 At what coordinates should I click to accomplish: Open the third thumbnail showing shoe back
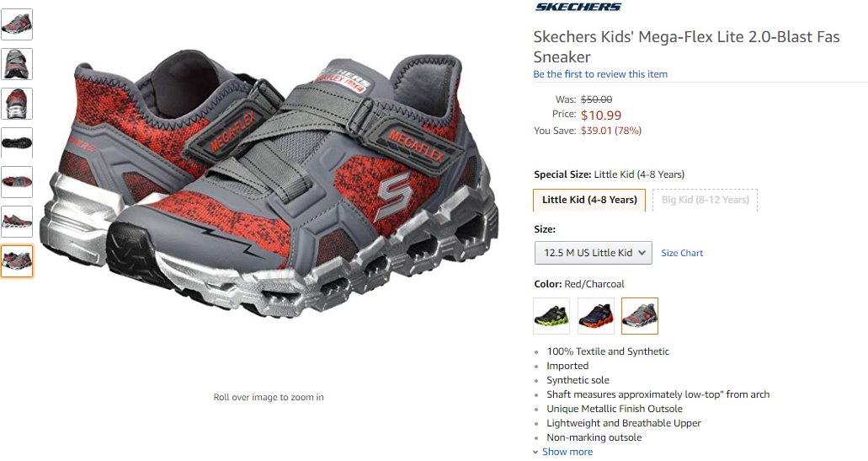pos(17,104)
